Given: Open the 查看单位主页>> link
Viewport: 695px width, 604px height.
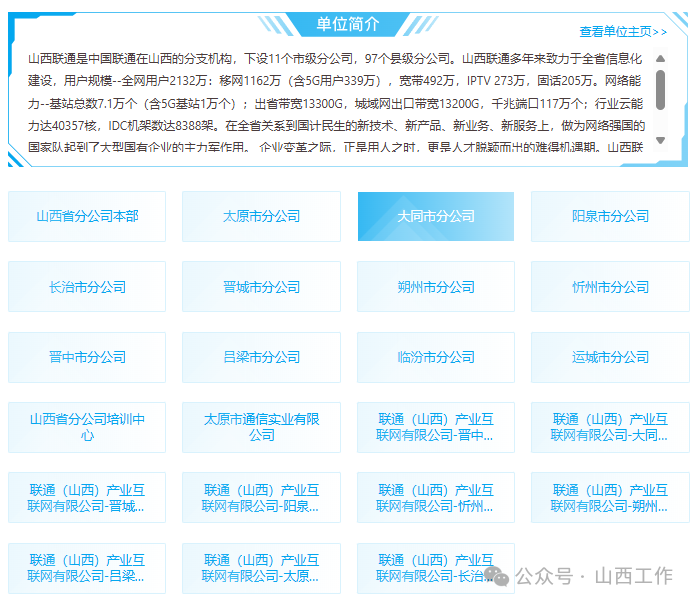Looking at the screenshot, I should pyautogui.click(x=623, y=31).
